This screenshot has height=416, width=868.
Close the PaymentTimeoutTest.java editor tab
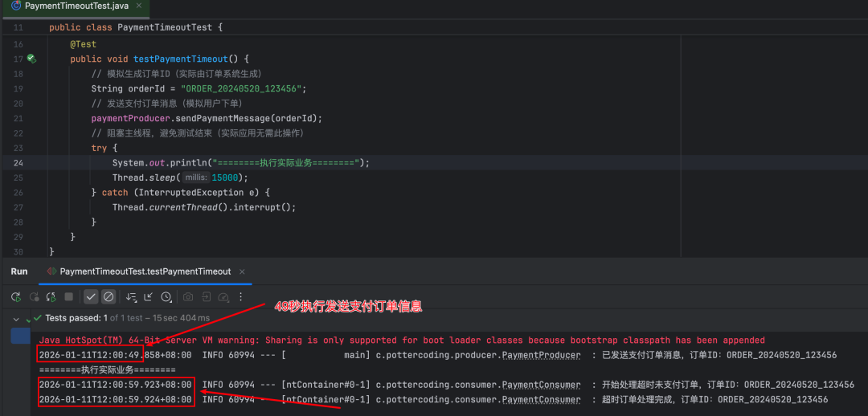point(138,6)
